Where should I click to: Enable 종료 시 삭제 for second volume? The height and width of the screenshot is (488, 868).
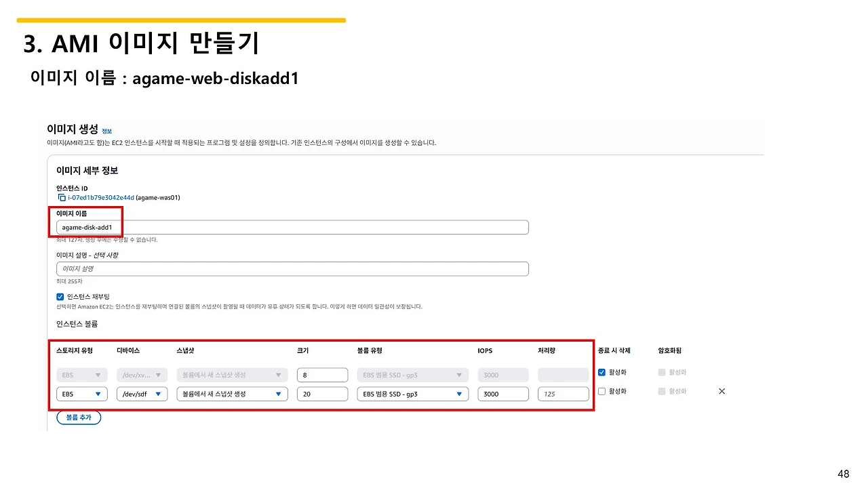[x=601, y=391]
